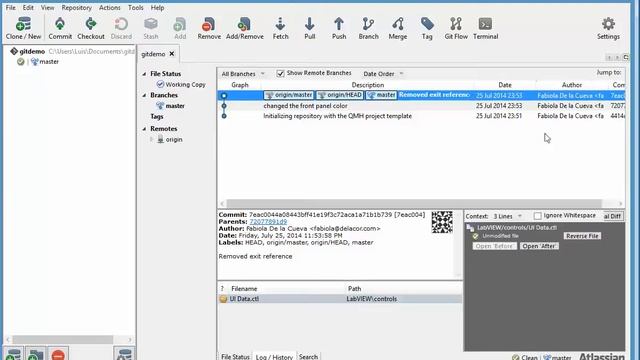Open the All Branches dropdown
This screenshot has height=360, width=640.
coord(243,74)
